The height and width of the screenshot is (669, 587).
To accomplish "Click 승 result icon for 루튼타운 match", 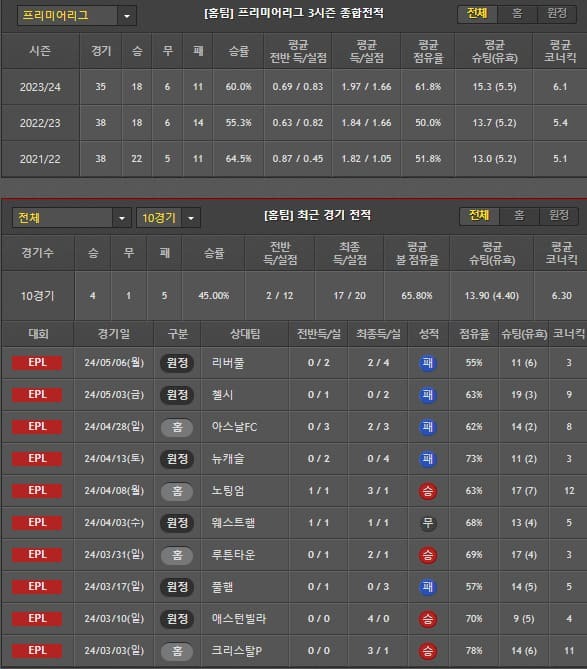I will (427, 555).
